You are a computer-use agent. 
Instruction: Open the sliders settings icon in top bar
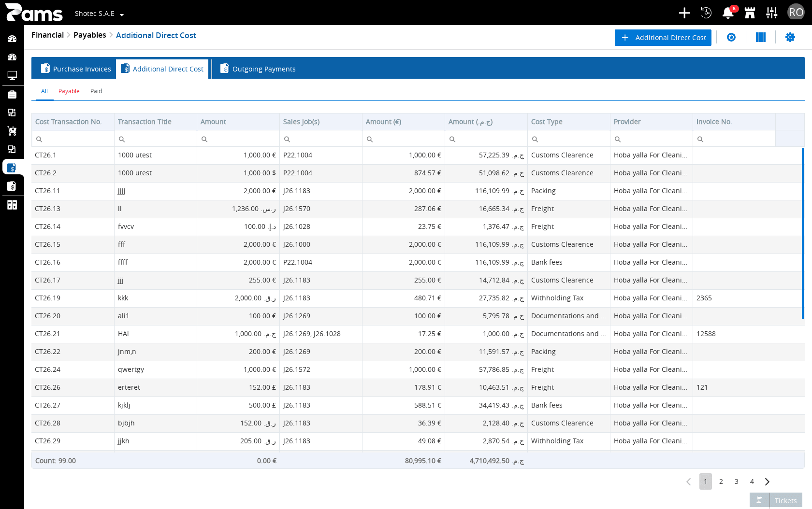772,13
